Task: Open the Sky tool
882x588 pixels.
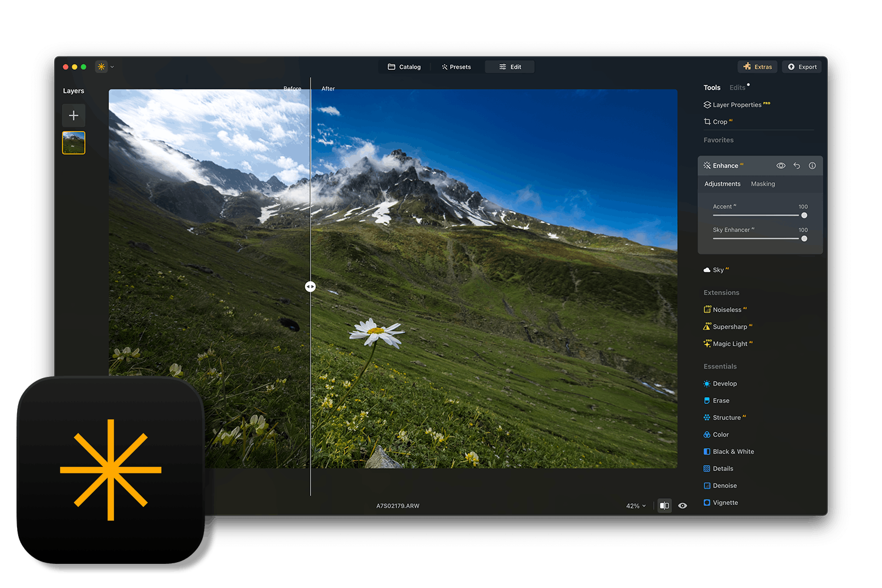Action: (716, 270)
